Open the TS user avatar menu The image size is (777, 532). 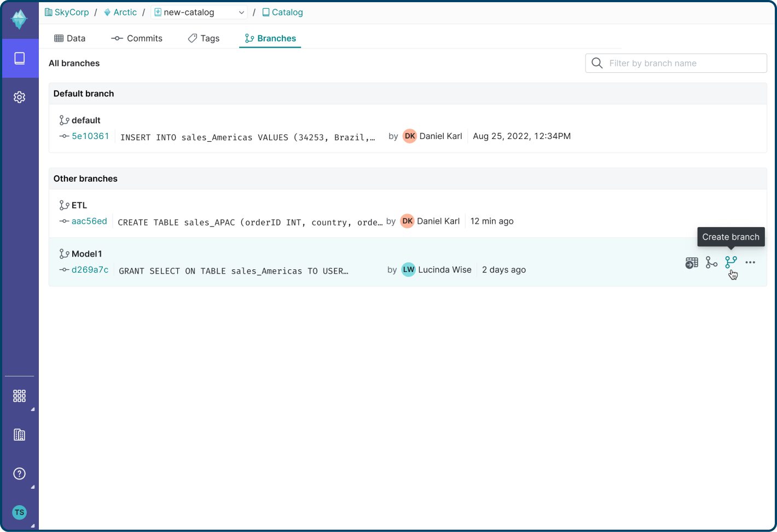click(20, 512)
